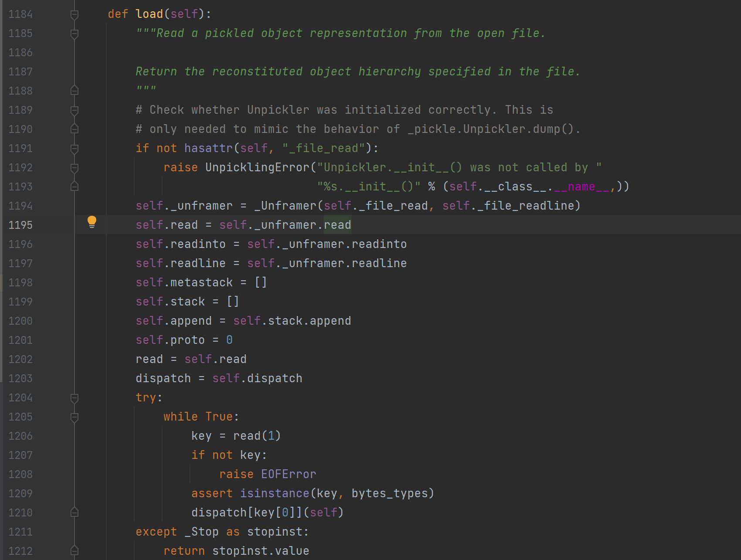The height and width of the screenshot is (560, 741).
Task: Click comment mentioning _pickle.Unpickler.dump()
Action: 358,129
